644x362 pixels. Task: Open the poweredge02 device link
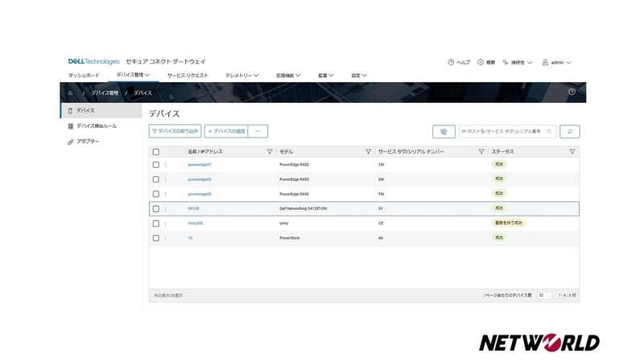[x=200, y=179]
